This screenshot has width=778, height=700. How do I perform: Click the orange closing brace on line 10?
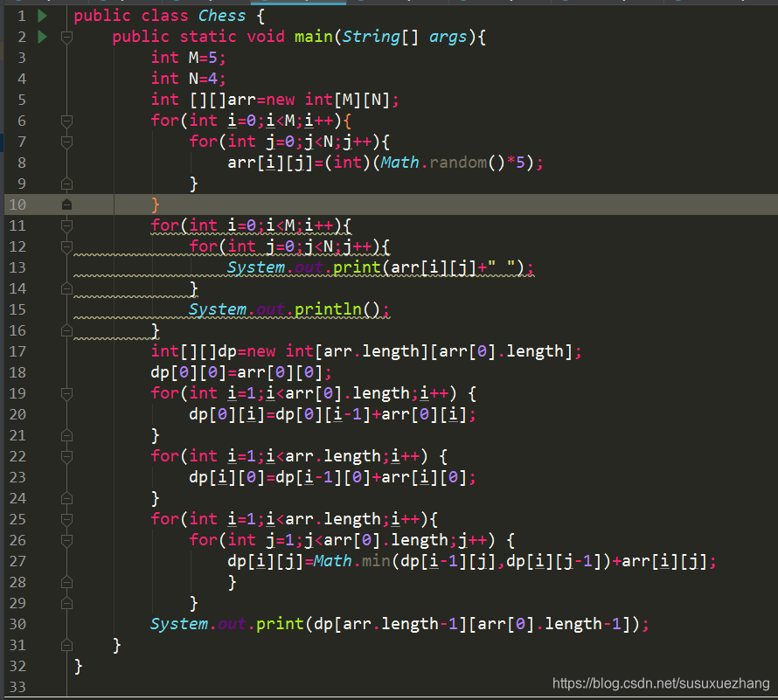(156, 204)
